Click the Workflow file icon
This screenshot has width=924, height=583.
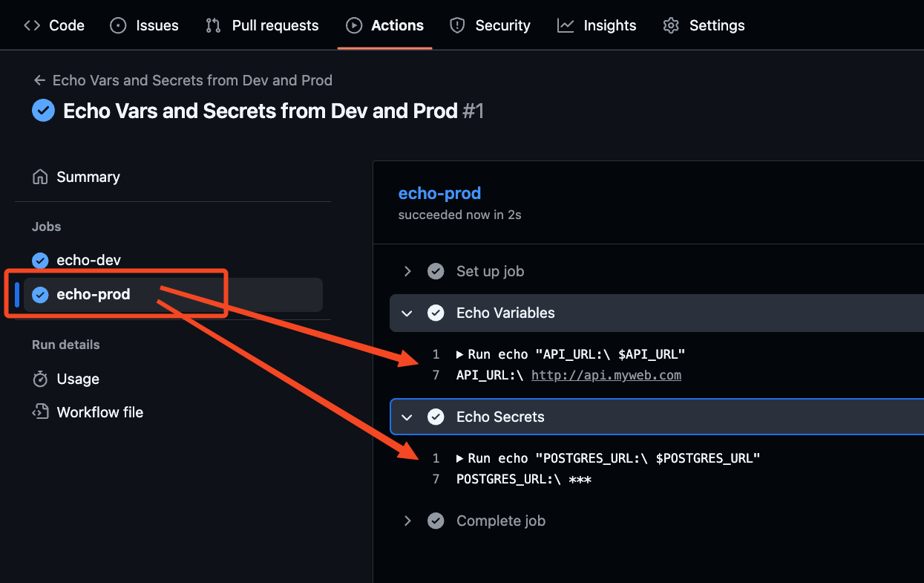pyautogui.click(x=40, y=412)
